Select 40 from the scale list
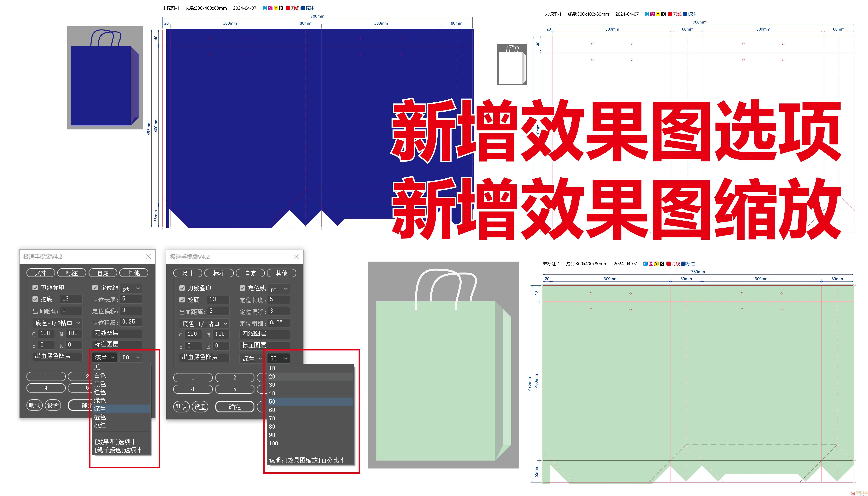Image resolution: width=868 pixels, height=496 pixels. [x=310, y=393]
